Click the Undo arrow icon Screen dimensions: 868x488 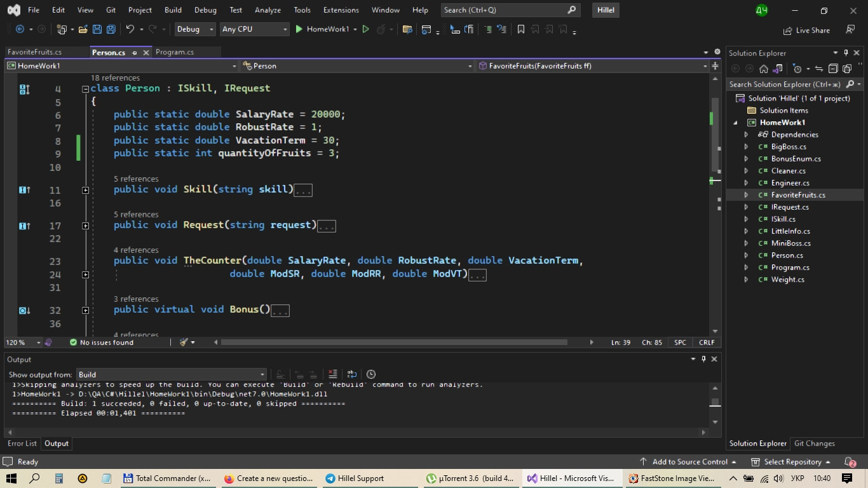[130, 29]
